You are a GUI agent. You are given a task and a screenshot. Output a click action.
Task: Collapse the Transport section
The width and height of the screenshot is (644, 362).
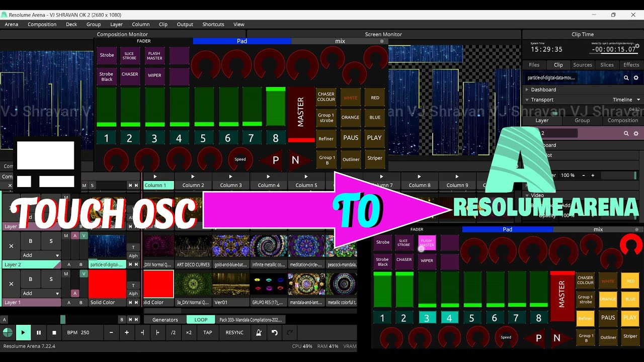528,100
